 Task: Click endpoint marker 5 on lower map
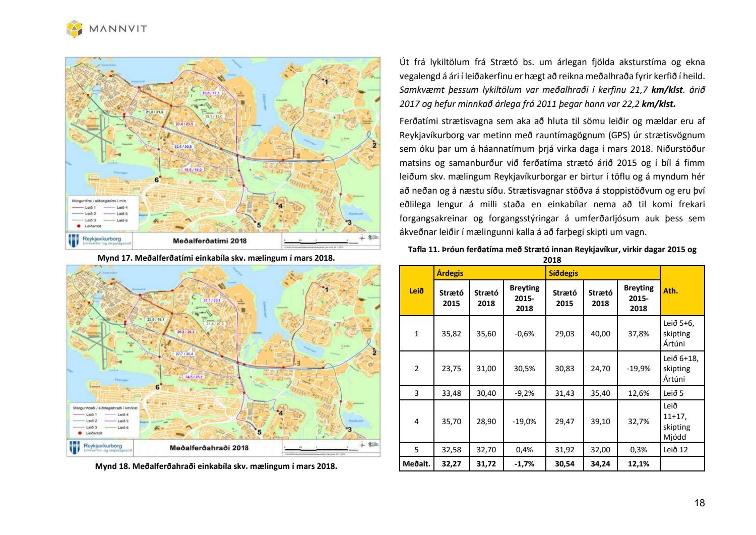(259, 432)
